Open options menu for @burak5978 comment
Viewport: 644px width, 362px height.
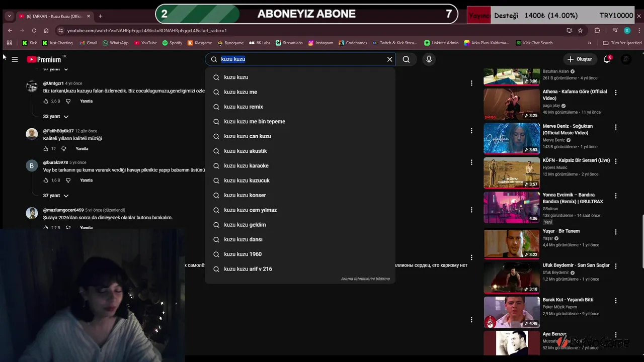click(x=471, y=162)
